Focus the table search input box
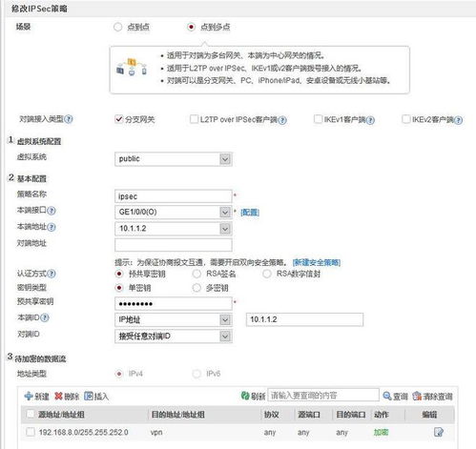This screenshot has height=449, width=476. pyautogui.click(x=323, y=396)
